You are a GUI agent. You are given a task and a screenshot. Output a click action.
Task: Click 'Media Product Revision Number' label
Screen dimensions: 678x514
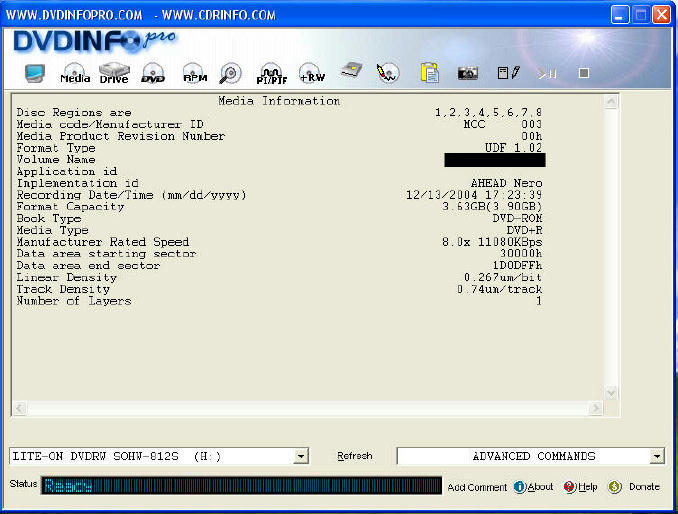(121, 136)
